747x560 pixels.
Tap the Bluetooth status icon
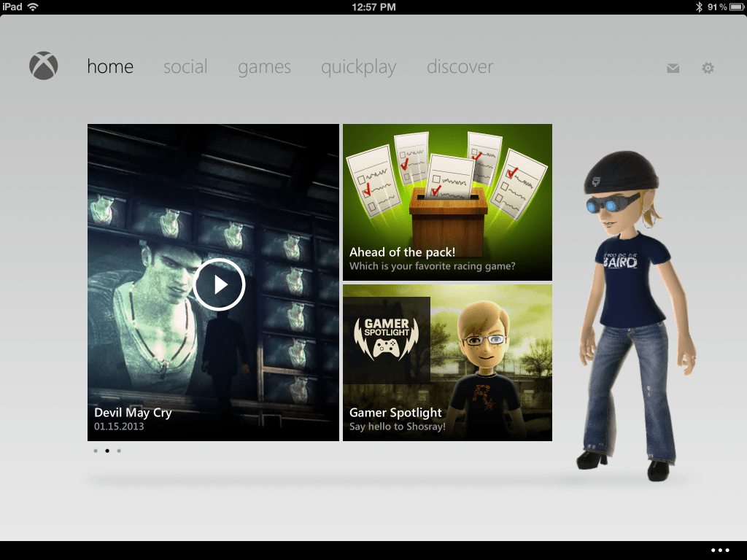point(699,7)
